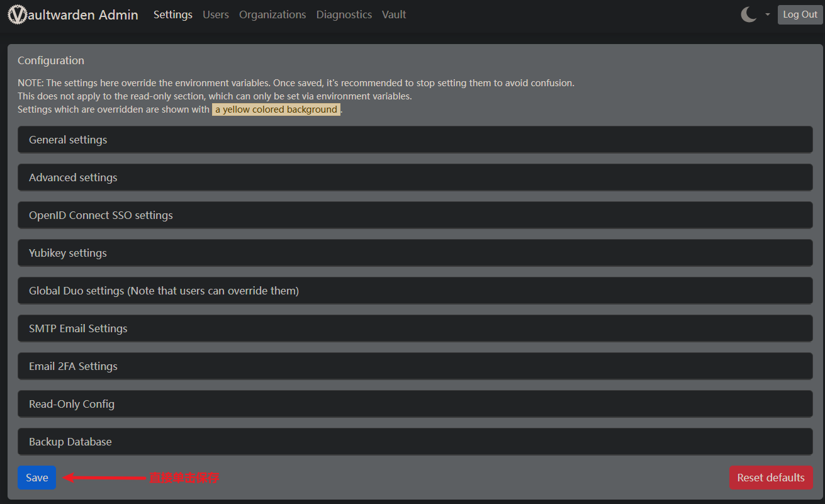Screen dimensions: 825x504
Task: Click the red Reset defaults button
Action: coord(770,478)
